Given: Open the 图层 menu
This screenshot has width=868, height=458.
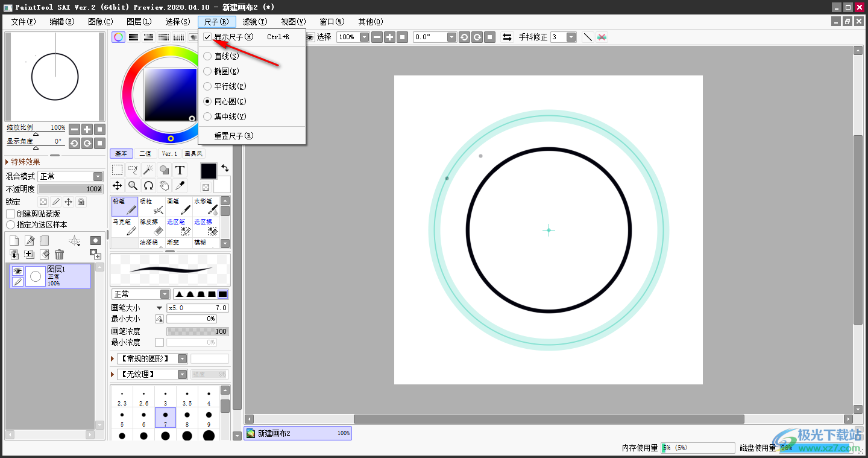Looking at the screenshot, I should click(139, 22).
